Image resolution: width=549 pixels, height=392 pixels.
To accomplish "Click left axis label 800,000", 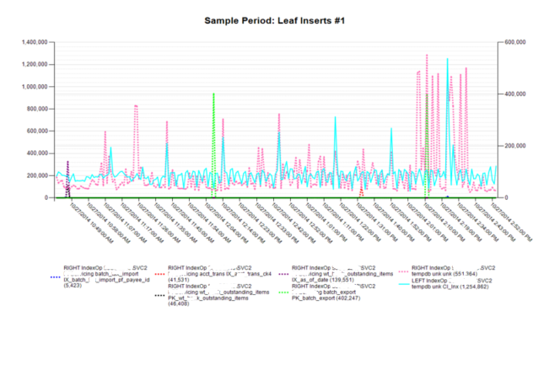I will point(37,109).
